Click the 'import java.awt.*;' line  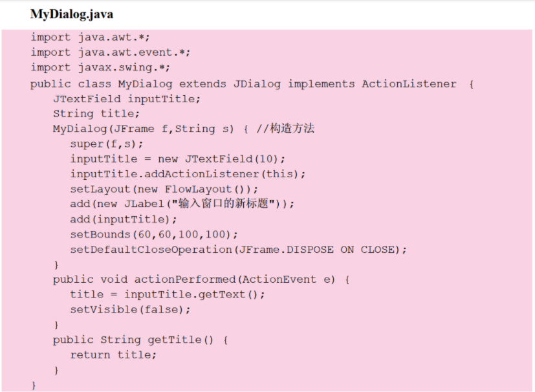pos(90,38)
